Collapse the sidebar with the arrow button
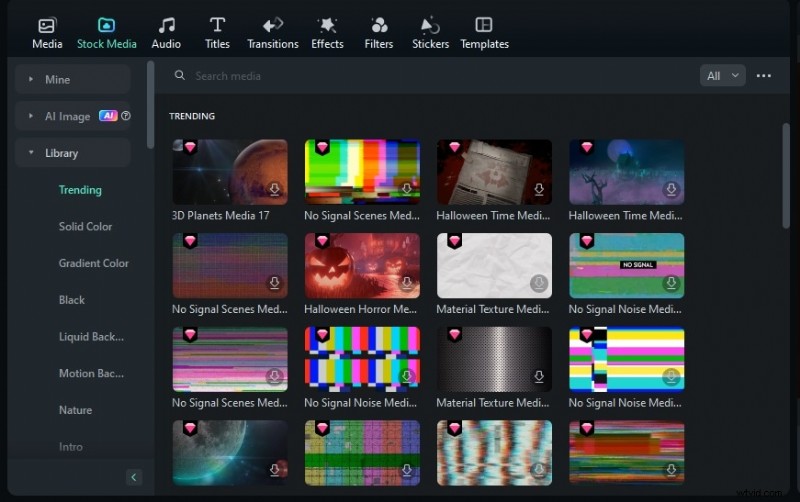800x502 pixels. (134, 477)
